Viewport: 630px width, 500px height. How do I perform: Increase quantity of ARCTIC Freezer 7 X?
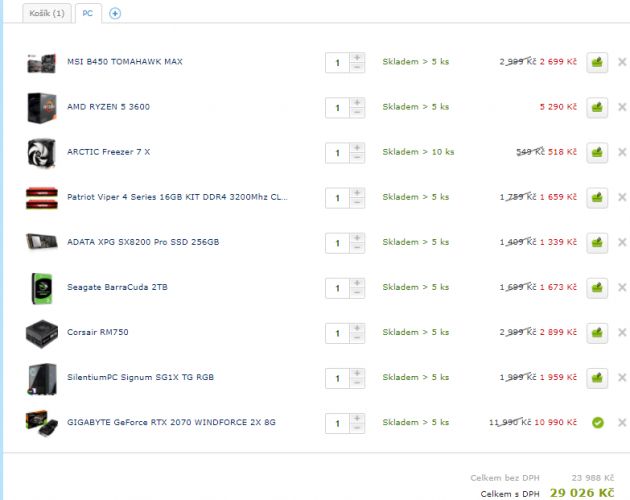[x=357, y=148]
